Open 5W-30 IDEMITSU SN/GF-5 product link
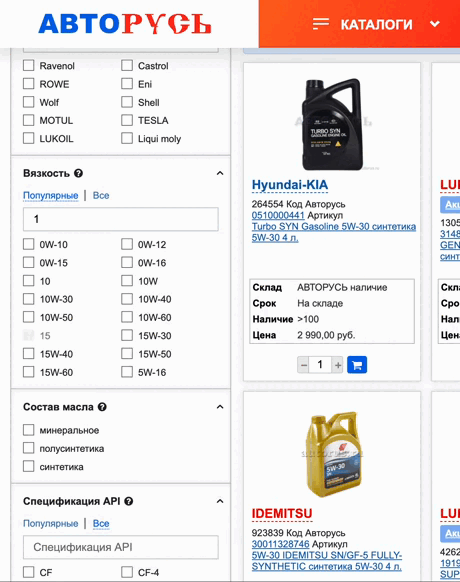Viewport: 460px width, 582px height. pos(327,561)
